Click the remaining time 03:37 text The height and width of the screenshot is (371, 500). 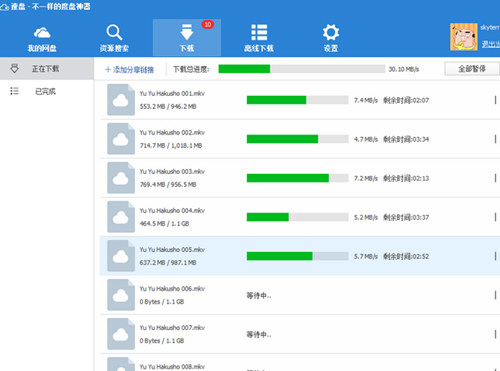[x=406, y=217]
